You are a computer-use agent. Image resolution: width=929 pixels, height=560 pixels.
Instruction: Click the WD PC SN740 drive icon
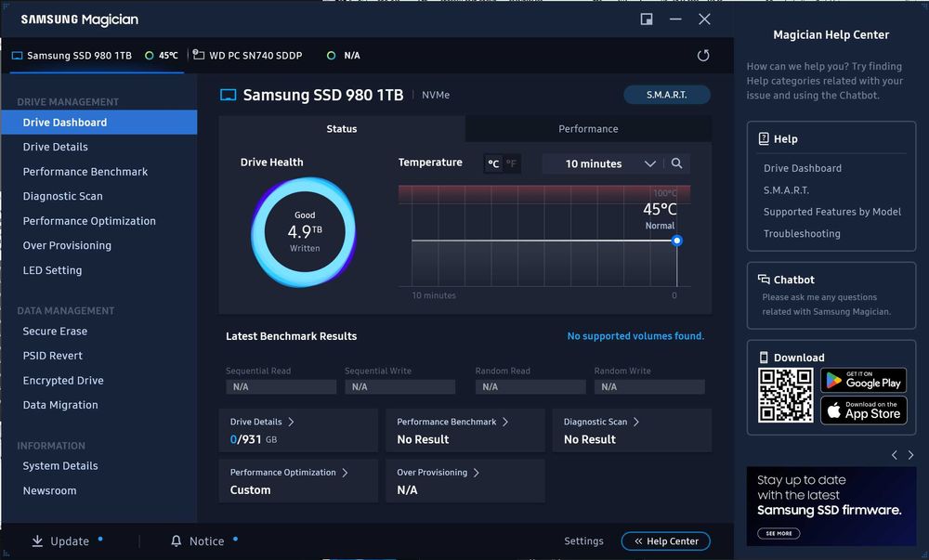tap(199, 55)
